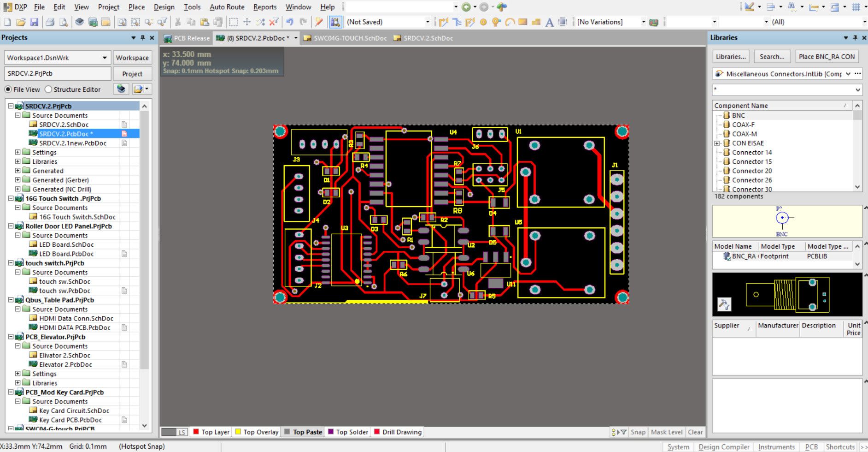868x452 pixels.
Task: Expand the Settings folder under SRDCV.2.PrjPcb
Action: [18, 152]
